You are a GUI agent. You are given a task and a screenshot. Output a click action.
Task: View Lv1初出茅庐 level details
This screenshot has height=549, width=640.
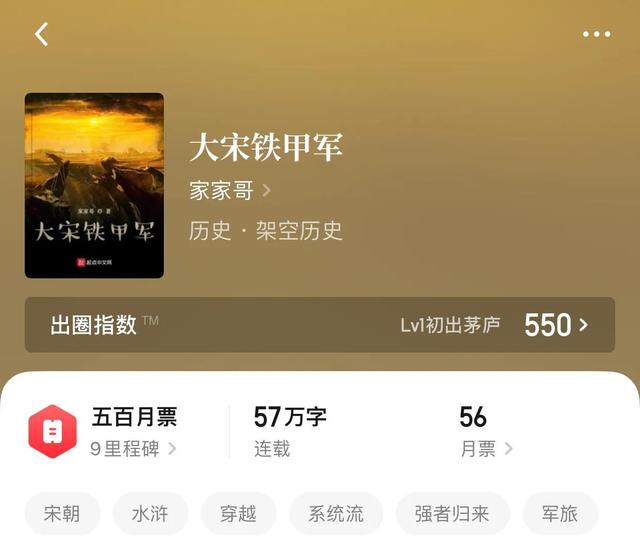pyautogui.click(x=450, y=325)
